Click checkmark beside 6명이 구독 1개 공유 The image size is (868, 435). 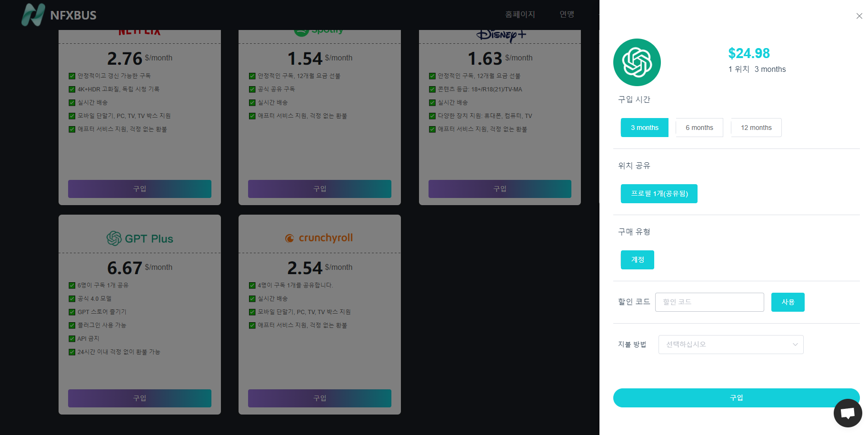tap(72, 286)
